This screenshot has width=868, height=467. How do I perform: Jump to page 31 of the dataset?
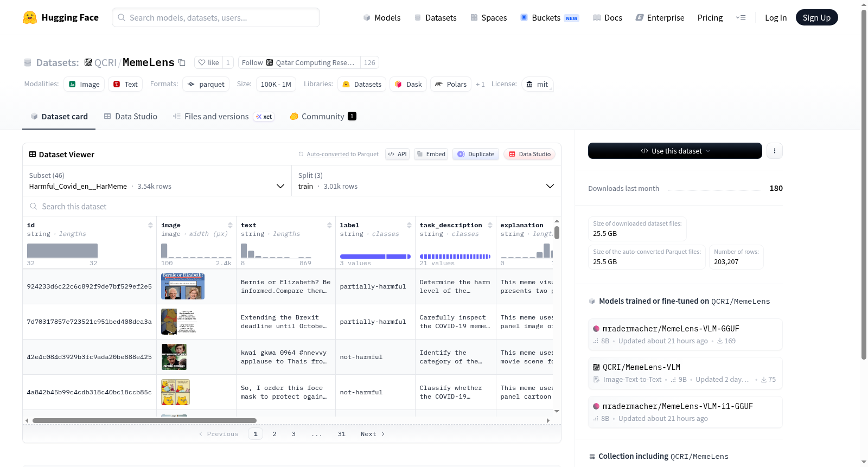342,434
